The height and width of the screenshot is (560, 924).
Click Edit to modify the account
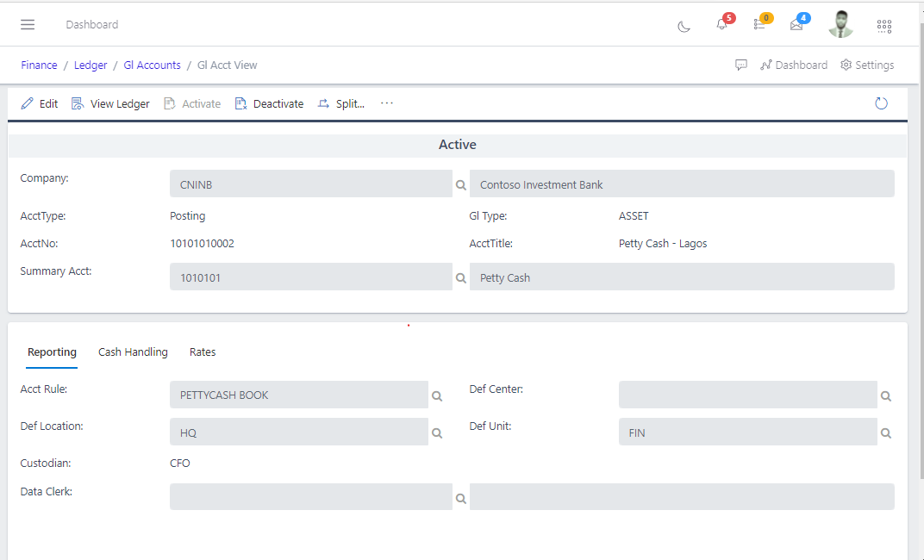pyautogui.click(x=39, y=103)
